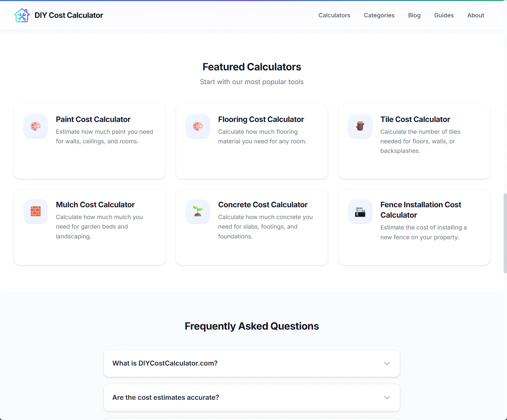Click the wood log icon on Tile Cost Calculator card
This screenshot has height=420, width=507.
[360, 126]
